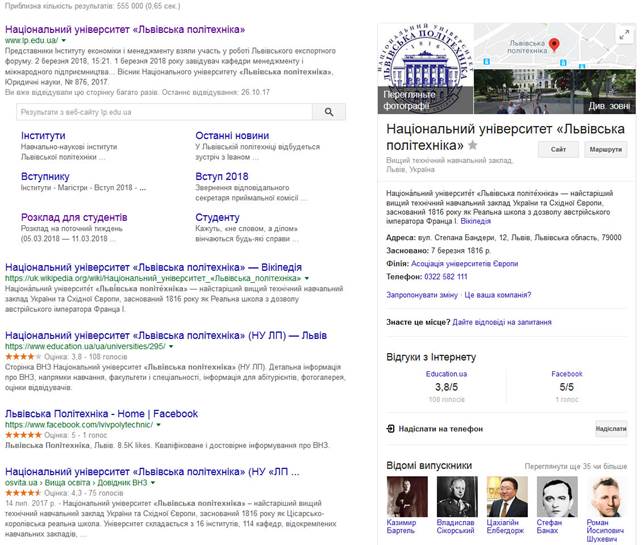The image size is (642, 545).
Task: Open the Студенту sitelink
Action: click(217, 217)
